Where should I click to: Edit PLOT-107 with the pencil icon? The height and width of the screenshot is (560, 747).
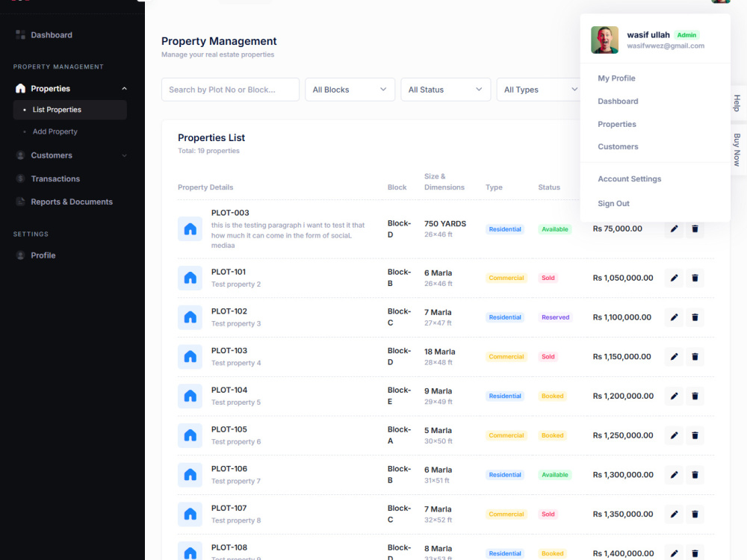(x=674, y=514)
